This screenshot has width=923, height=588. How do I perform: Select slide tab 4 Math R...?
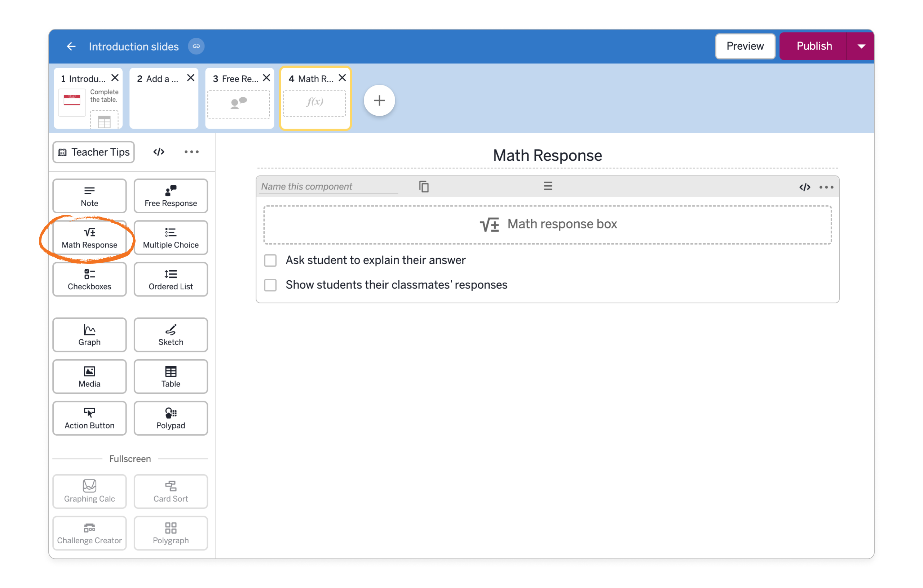point(315,98)
